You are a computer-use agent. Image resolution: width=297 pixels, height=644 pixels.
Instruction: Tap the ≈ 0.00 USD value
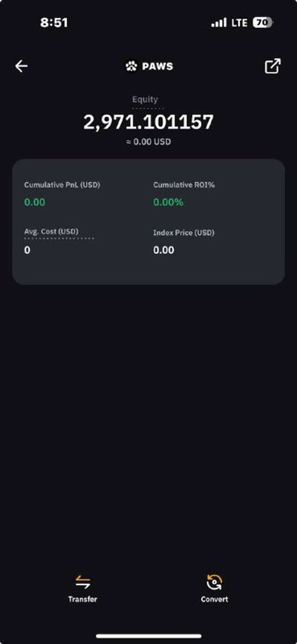(148, 142)
